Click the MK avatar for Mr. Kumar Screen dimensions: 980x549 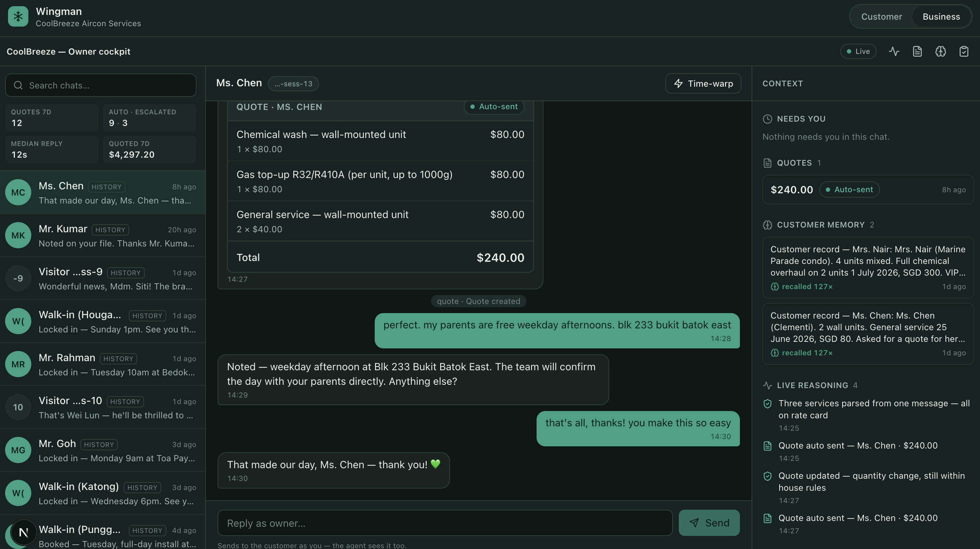(x=18, y=235)
